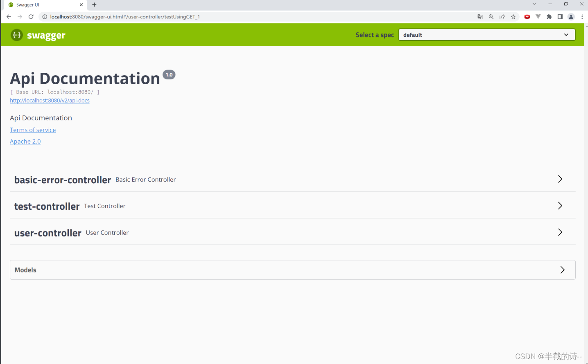Click the page reload icon
The image size is (588, 364).
[x=31, y=17]
